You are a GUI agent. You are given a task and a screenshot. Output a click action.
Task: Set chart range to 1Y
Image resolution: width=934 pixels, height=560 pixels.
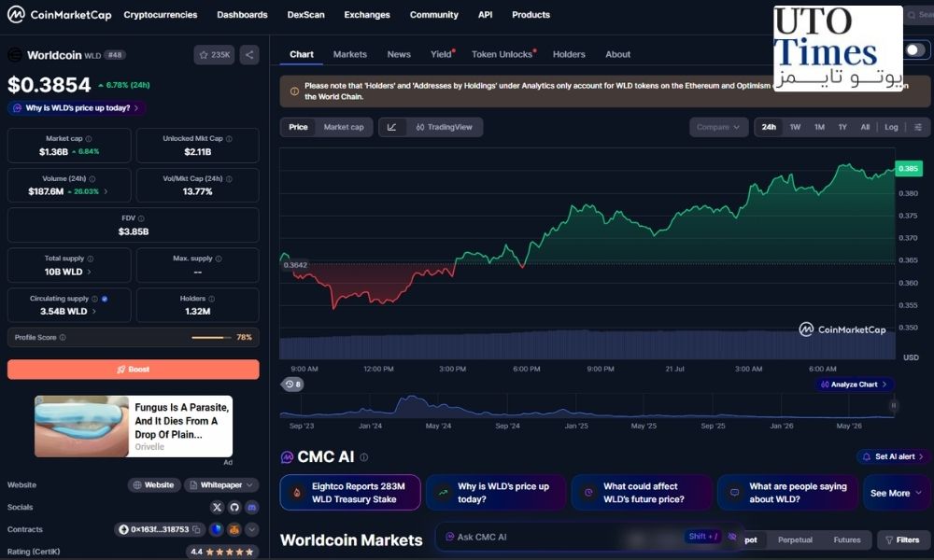[842, 127]
